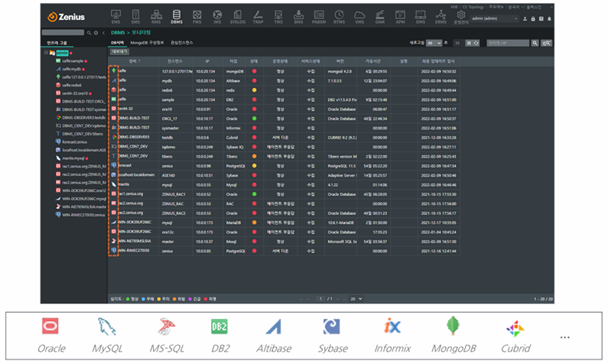This screenshot has width=608, height=364.
Task: Open tree settings gear icon
Action: (x=96, y=33)
